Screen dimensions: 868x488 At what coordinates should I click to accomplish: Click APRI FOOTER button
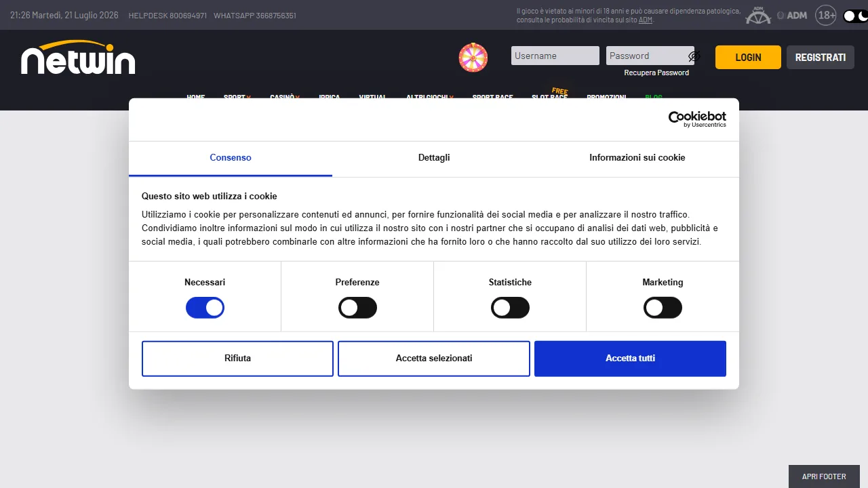pyautogui.click(x=824, y=476)
